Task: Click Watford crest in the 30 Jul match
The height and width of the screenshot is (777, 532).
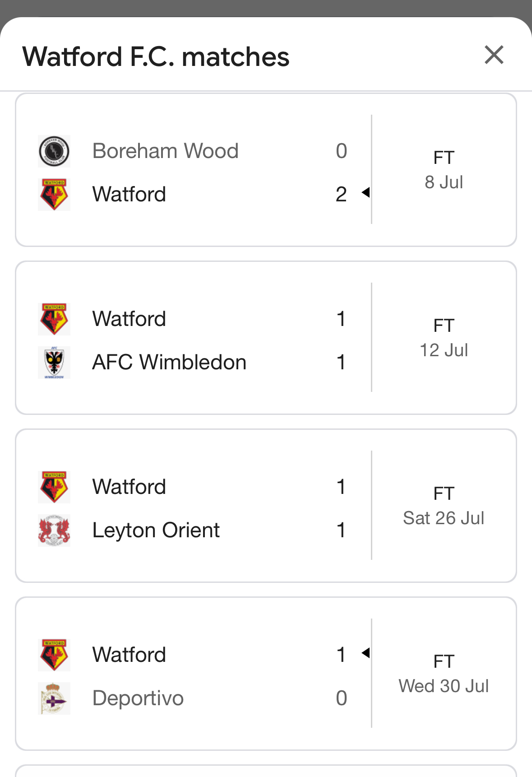Action: point(54,655)
